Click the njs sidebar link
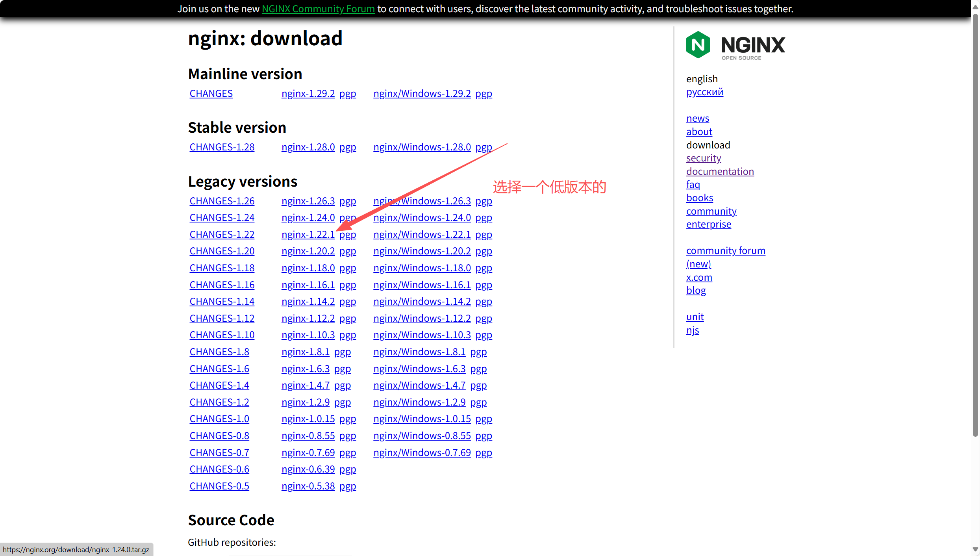 [x=692, y=330]
